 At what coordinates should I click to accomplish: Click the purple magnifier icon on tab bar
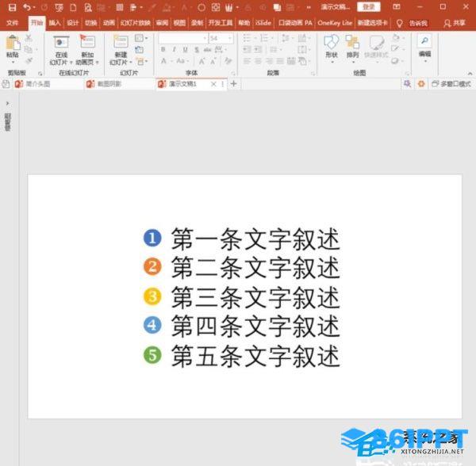(407, 84)
